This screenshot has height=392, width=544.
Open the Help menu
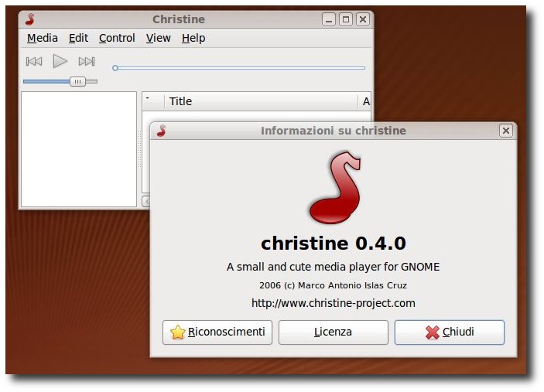tap(193, 38)
